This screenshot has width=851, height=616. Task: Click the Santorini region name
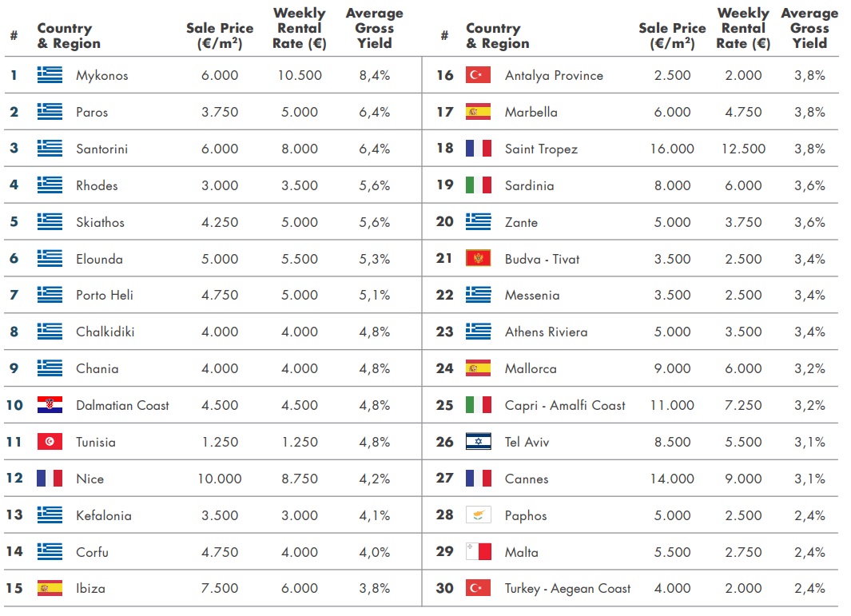tap(102, 149)
